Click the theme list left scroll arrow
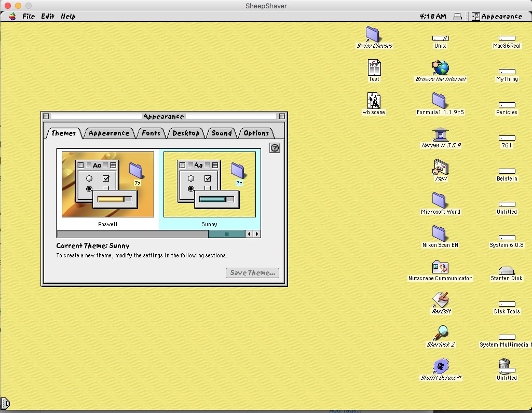The height and width of the screenshot is (413, 532). tap(249, 234)
